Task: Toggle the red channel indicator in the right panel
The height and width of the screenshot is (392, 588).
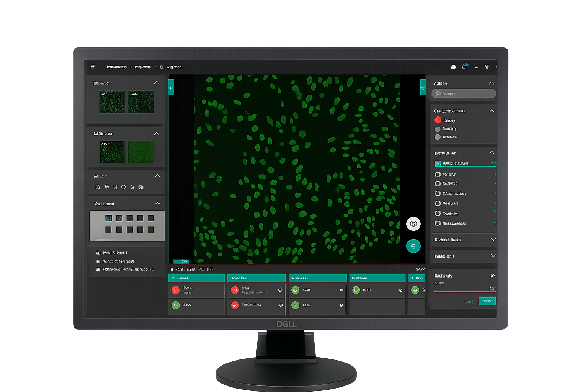Action: coord(438,120)
